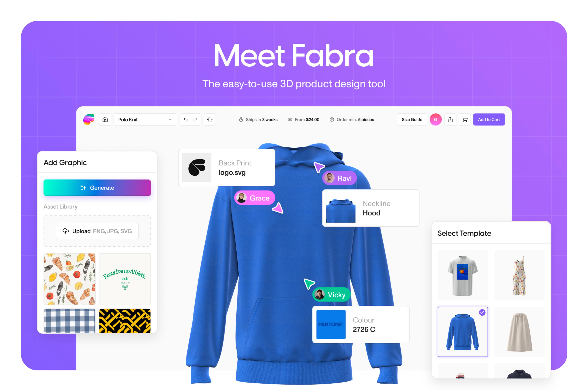The image size is (588, 391).
Task: Click the loading/spinner icon in toolbar
Action: [210, 119]
